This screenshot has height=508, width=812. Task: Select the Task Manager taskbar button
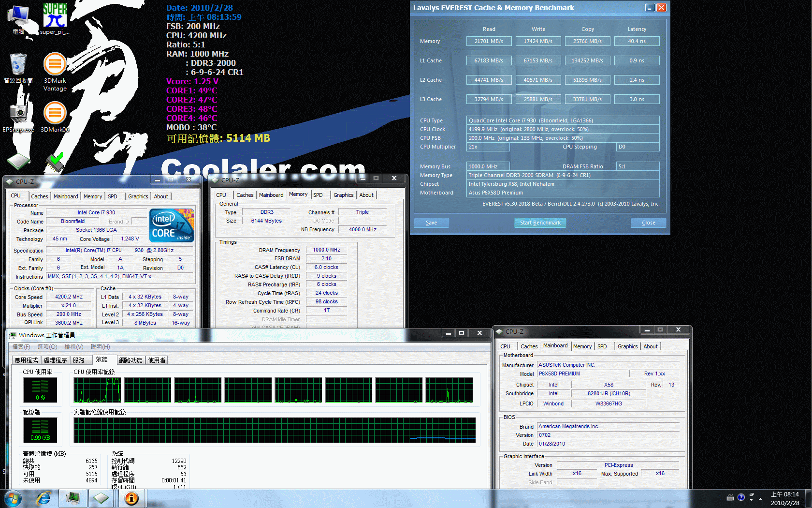(x=73, y=498)
